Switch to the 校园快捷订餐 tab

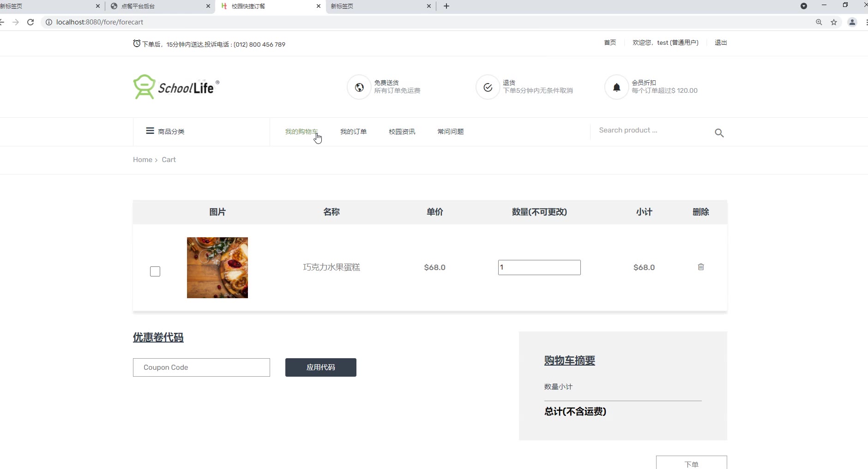(271, 6)
